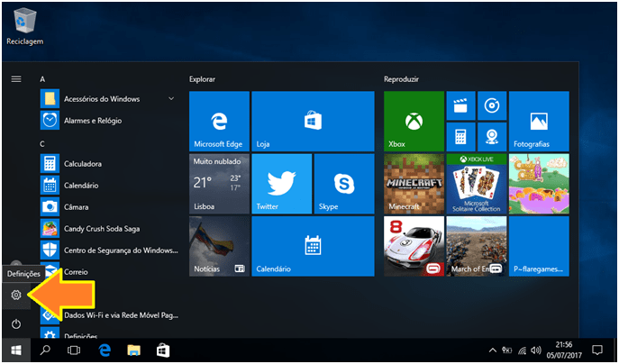The width and height of the screenshot is (619, 364).
Task: Expand the Start hamburger menu
Action: tap(15, 79)
